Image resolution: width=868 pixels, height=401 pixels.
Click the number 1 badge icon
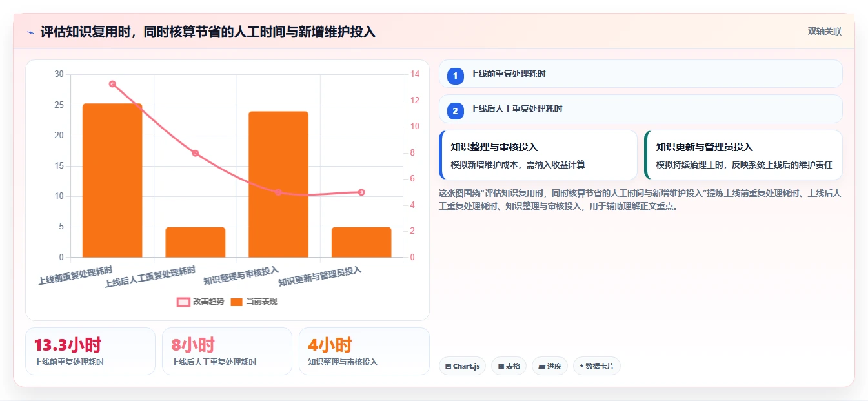tap(455, 76)
